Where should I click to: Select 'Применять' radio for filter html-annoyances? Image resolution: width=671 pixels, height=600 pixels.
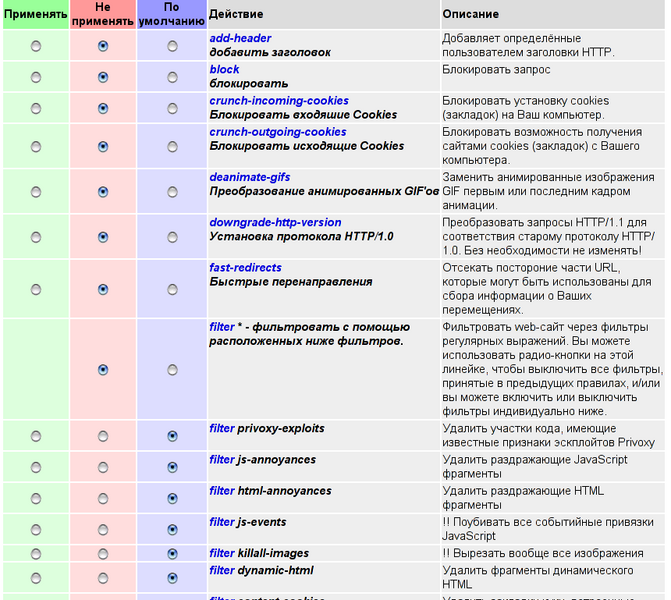pyautogui.click(x=36, y=499)
